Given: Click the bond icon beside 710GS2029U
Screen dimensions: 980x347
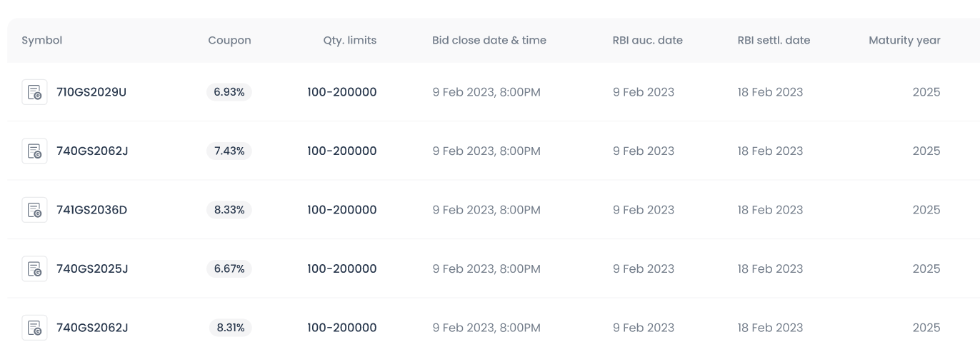Looking at the screenshot, I should (34, 92).
